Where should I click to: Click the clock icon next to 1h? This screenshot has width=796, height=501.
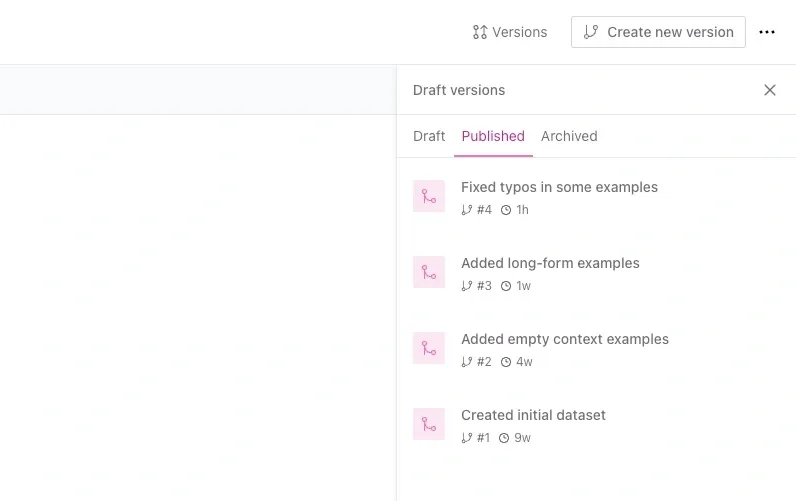coord(506,210)
